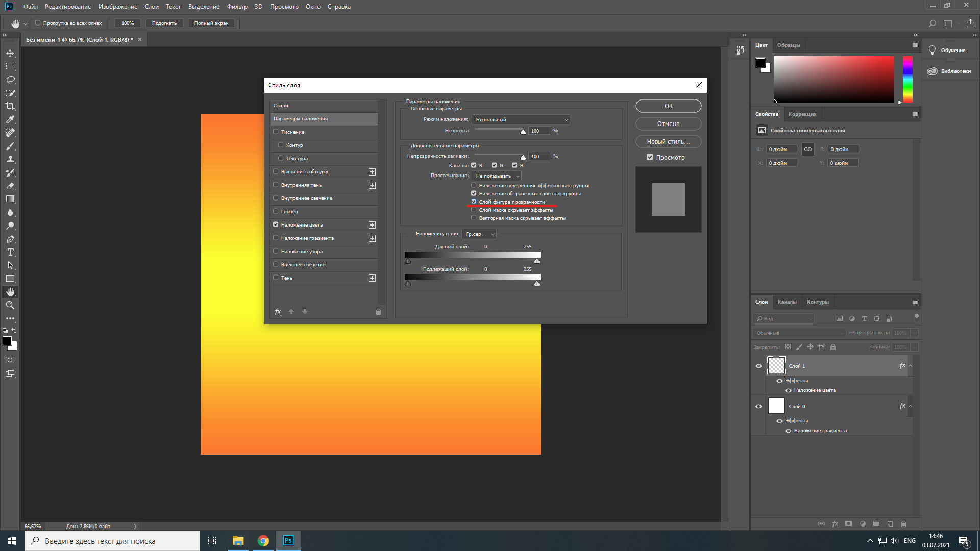Screen dimensions: 980x551
Task: Click the Новый стиль... button
Action: pos(668,142)
